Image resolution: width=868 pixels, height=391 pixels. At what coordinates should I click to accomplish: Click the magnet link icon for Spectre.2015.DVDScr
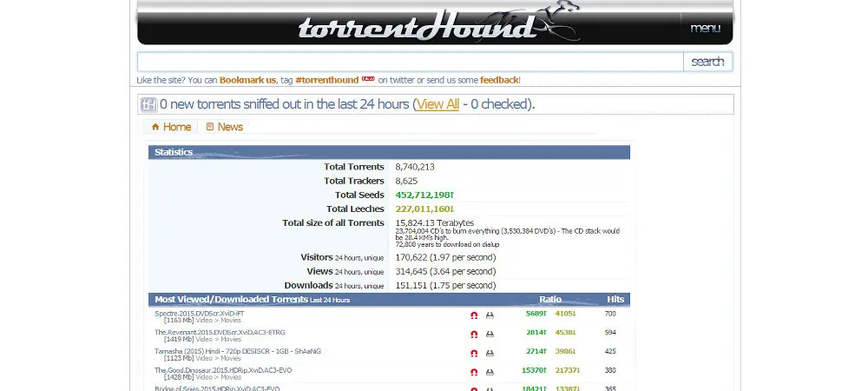tap(474, 315)
